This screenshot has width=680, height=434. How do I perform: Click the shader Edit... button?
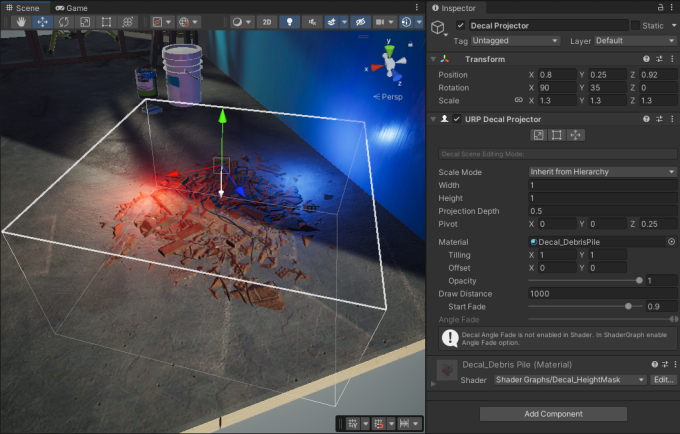pyautogui.click(x=663, y=380)
